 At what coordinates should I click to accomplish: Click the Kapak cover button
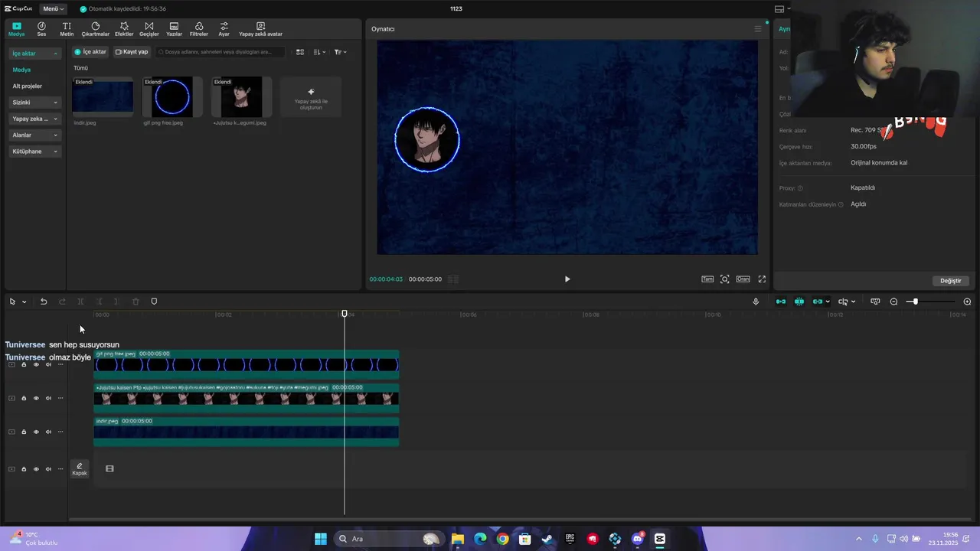pyautogui.click(x=80, y=468)
